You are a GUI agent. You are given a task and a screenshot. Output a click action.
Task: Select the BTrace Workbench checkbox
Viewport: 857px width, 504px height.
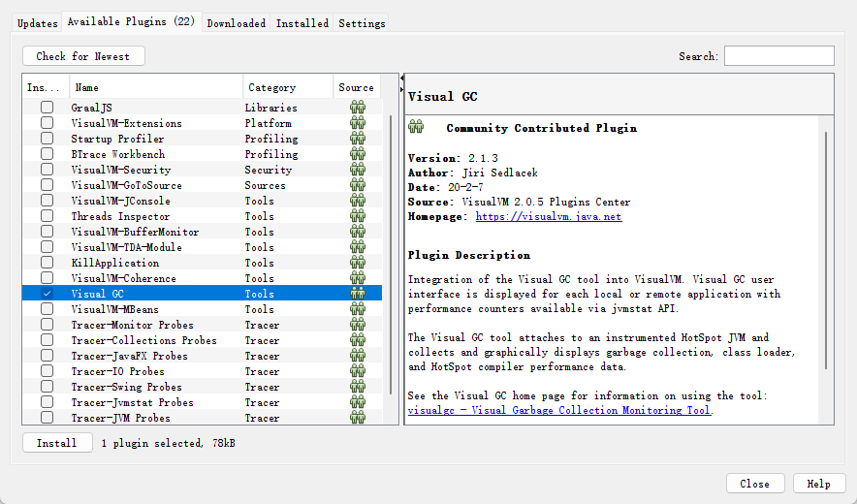click(x=47, y=153)
